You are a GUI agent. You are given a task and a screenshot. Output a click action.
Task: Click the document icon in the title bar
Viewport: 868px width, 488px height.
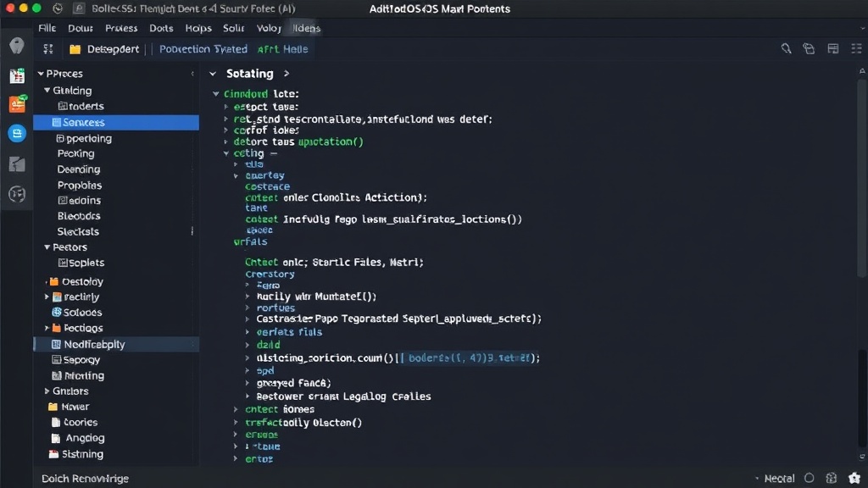[79, 8]
